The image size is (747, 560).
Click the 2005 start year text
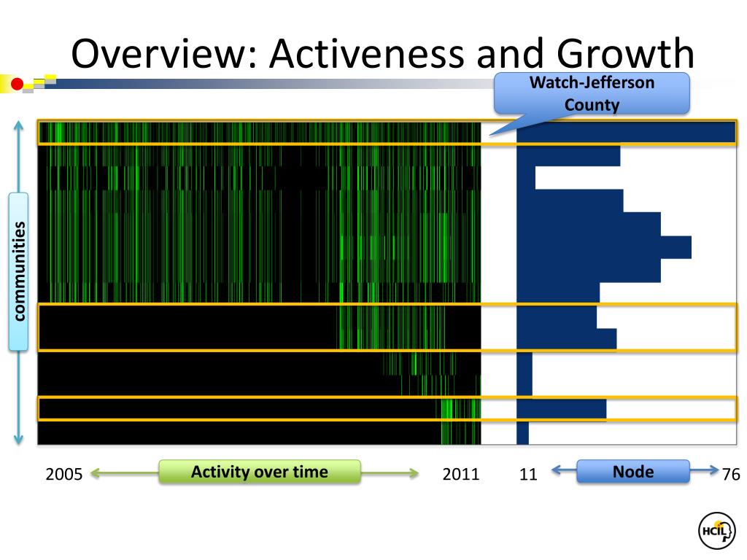point(64,474)
